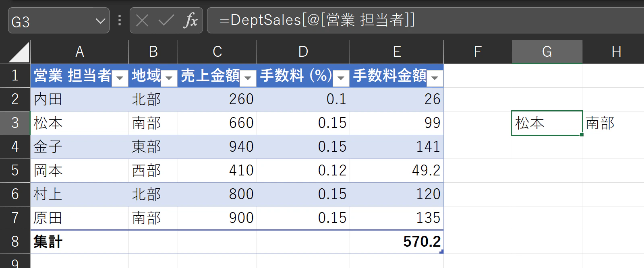This screenshot has width=644, height=268.
Task: Open the 売上金額 filter dropdown
Action: pyautogui.click(x=248, y=78)
